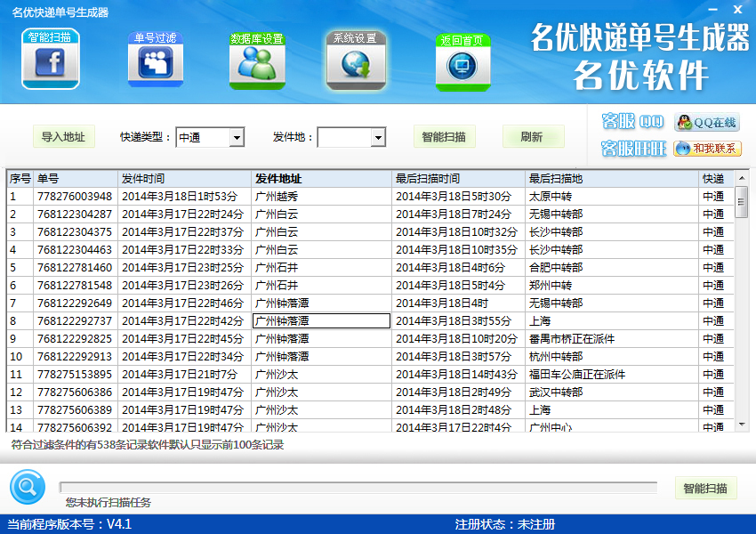Viewport: 756px width, 534px height.
Task: Click the 智能扫描 button beside progress bar
Action: 705,489
